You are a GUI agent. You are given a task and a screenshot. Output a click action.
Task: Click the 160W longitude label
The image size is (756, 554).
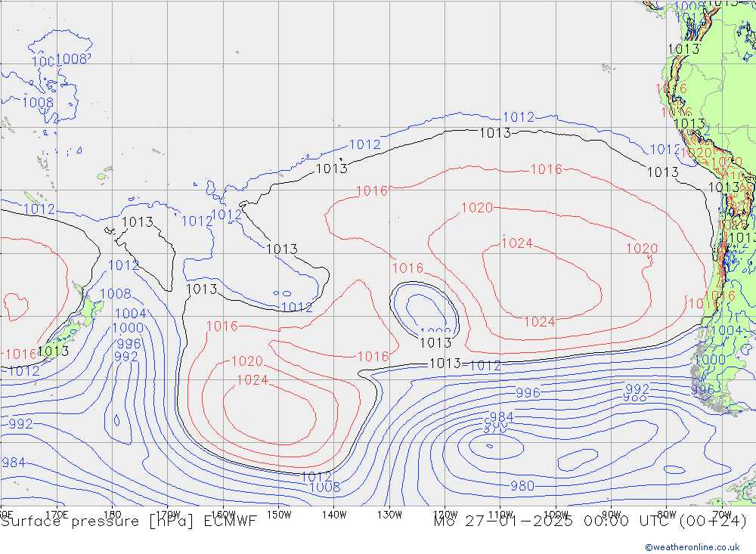[x=223, y=515]
